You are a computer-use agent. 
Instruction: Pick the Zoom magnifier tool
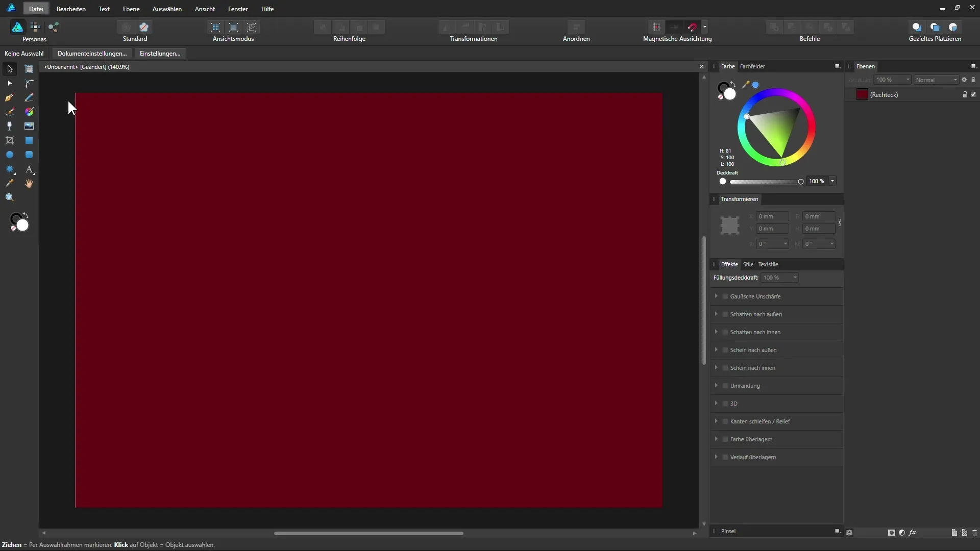(9, 197)
